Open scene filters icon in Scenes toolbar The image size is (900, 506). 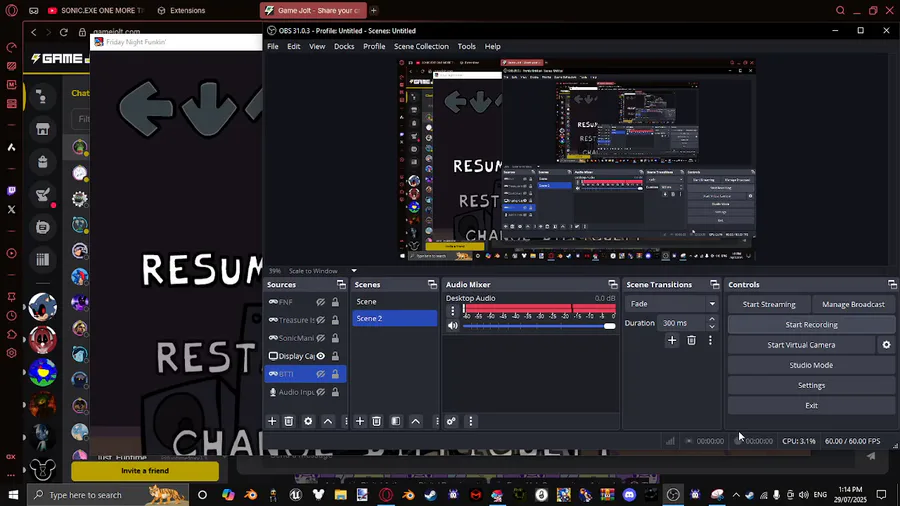396,422
